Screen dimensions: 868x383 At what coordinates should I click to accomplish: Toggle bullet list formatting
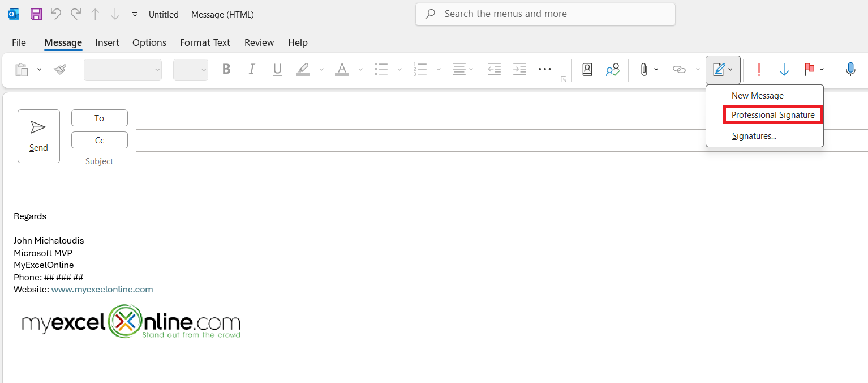[x=381, y=69]
